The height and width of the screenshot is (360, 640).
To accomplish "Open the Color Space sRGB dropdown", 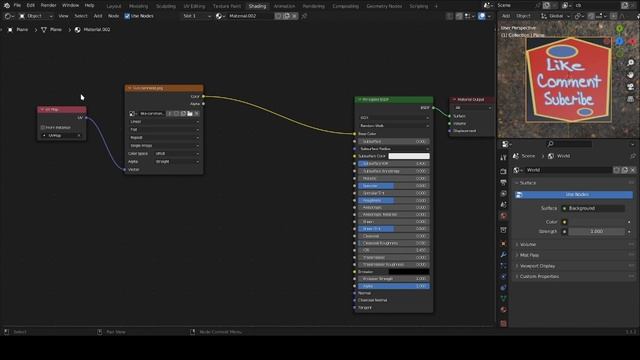I will coord(177,153).
